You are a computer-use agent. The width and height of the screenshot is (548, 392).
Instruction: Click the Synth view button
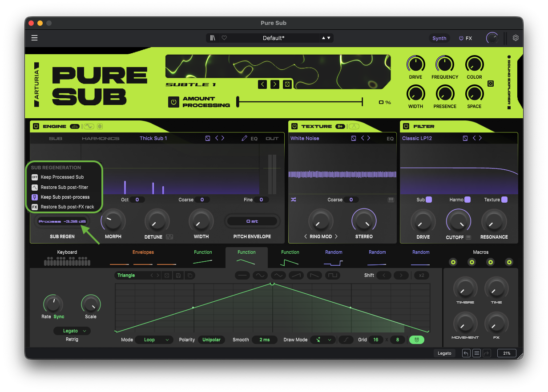[439, 38]
